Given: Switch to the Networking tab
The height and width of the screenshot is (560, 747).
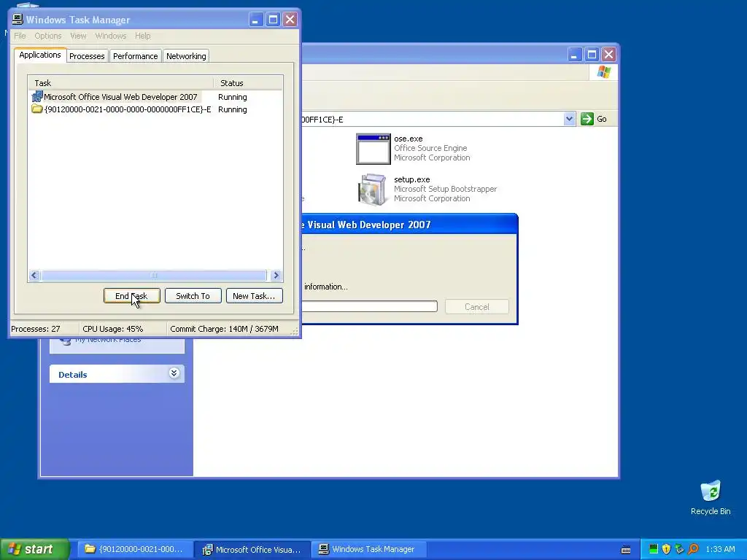Looking at the screenshot, I should [x=186, y=56].
